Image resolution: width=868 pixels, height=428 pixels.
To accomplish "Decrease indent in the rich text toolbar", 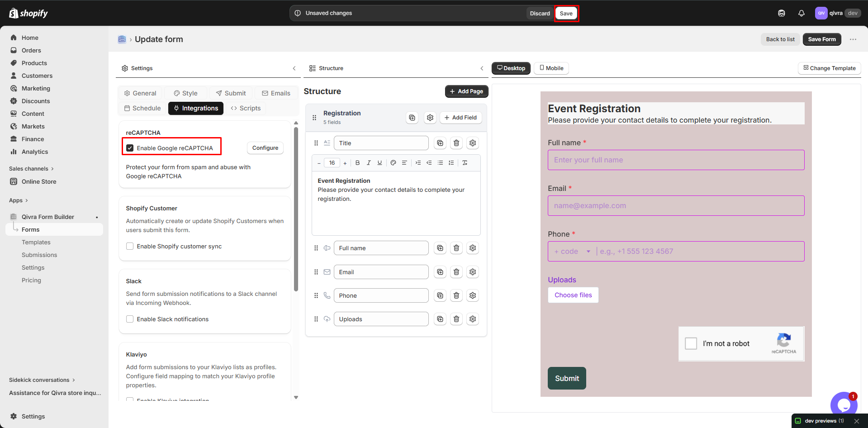I will coord(429,163).
